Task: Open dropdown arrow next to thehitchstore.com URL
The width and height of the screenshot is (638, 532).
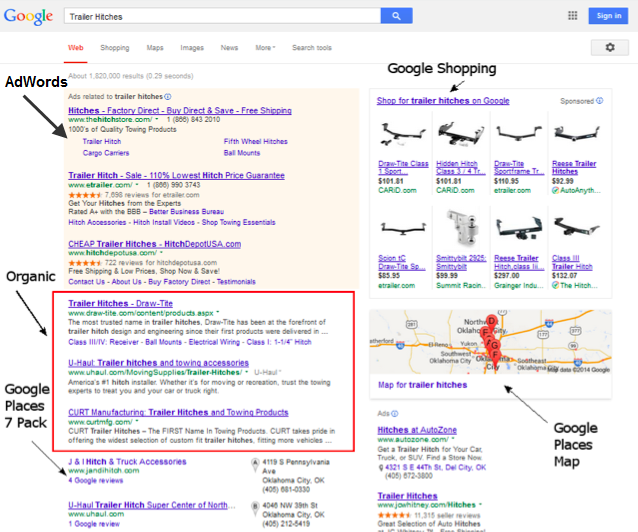Action: pyautogui.click(x=157, y=119)
